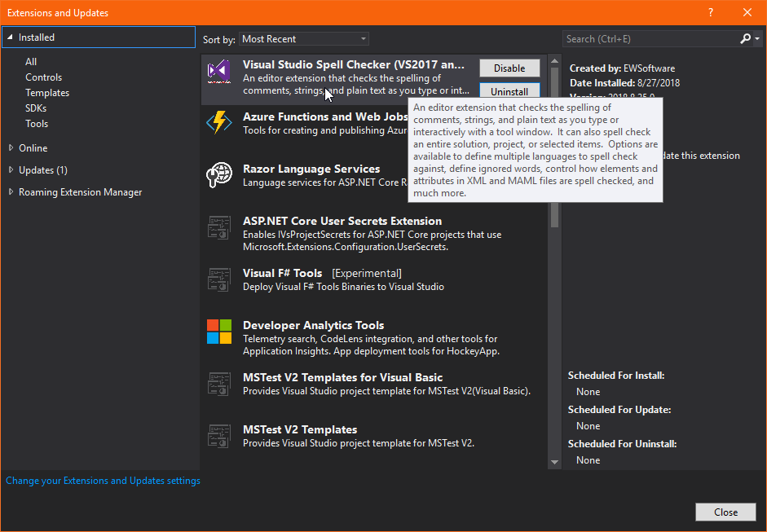Select the Visual F# Tools title
Screen dimensions: 767x532
coord(283,274)
